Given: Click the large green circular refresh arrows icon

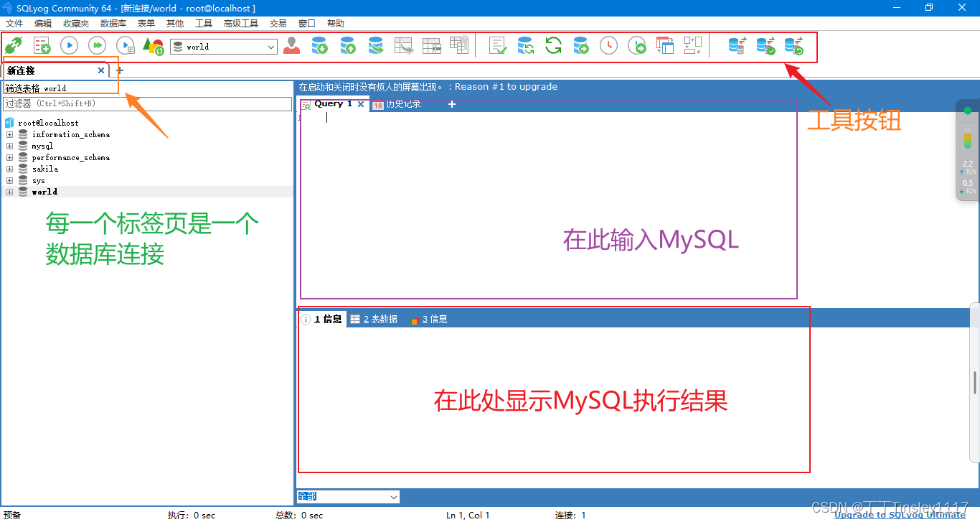Looking at the screenshot, I should click(x=553, y=46).
